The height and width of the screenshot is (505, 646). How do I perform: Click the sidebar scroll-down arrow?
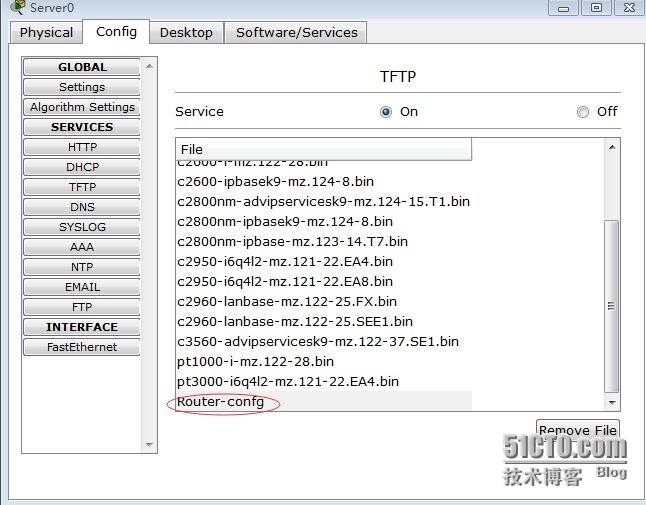tap(149, 444)
